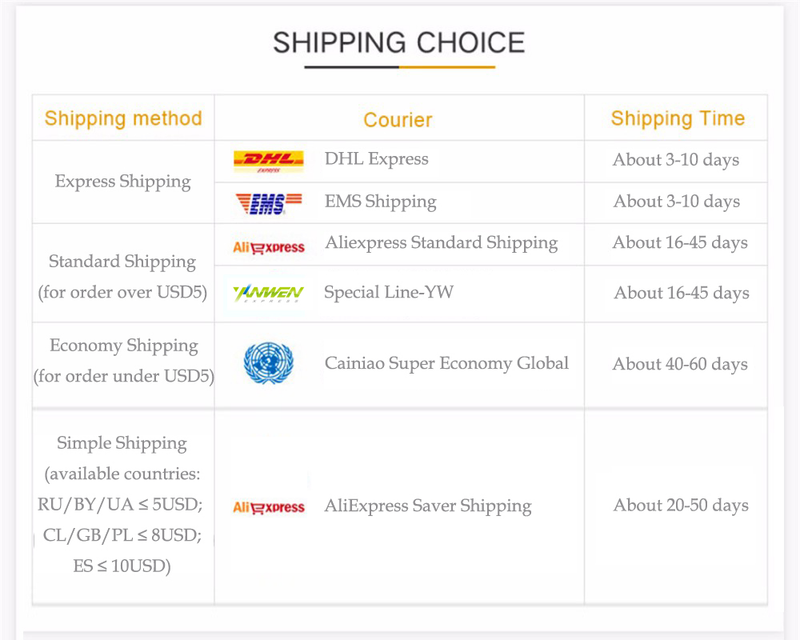Click the EMS courier logo
The image size is (800, 640).
click(261, 204)
